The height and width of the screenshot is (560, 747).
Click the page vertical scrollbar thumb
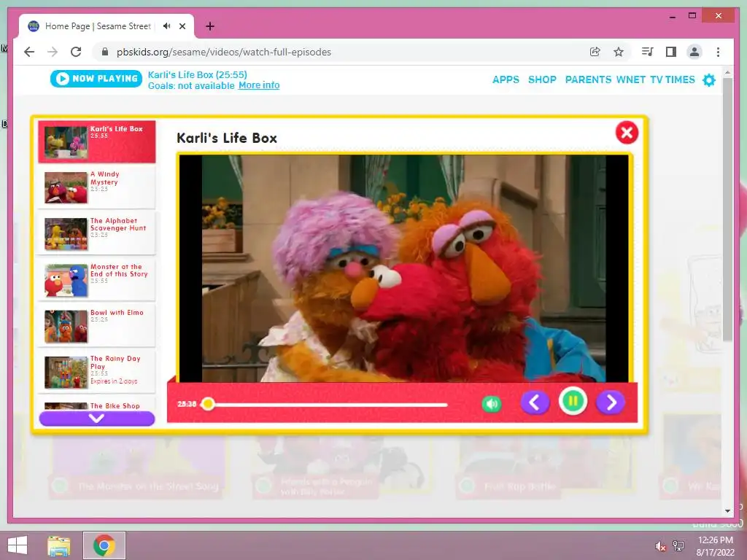tap(727, 209)
